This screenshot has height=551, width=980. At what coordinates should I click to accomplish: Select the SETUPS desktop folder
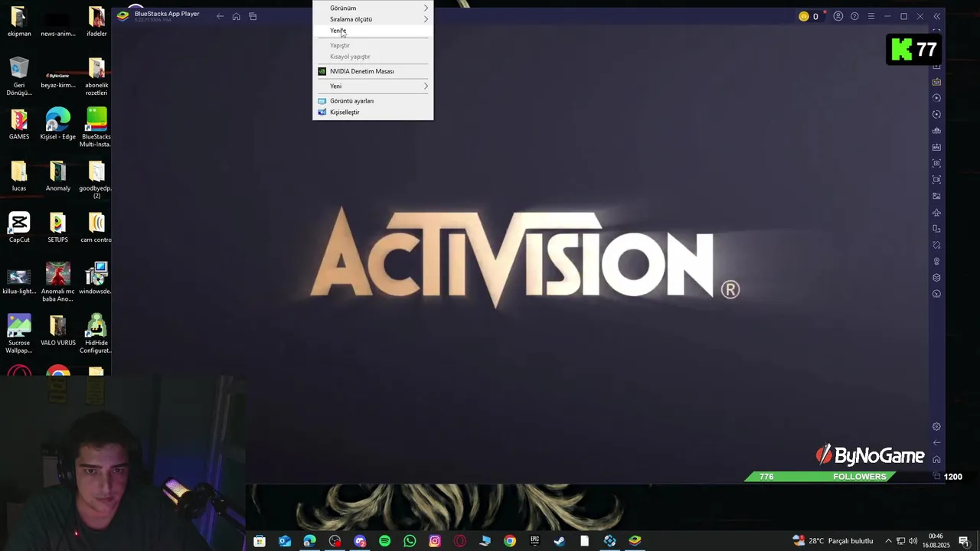point(57,227)
